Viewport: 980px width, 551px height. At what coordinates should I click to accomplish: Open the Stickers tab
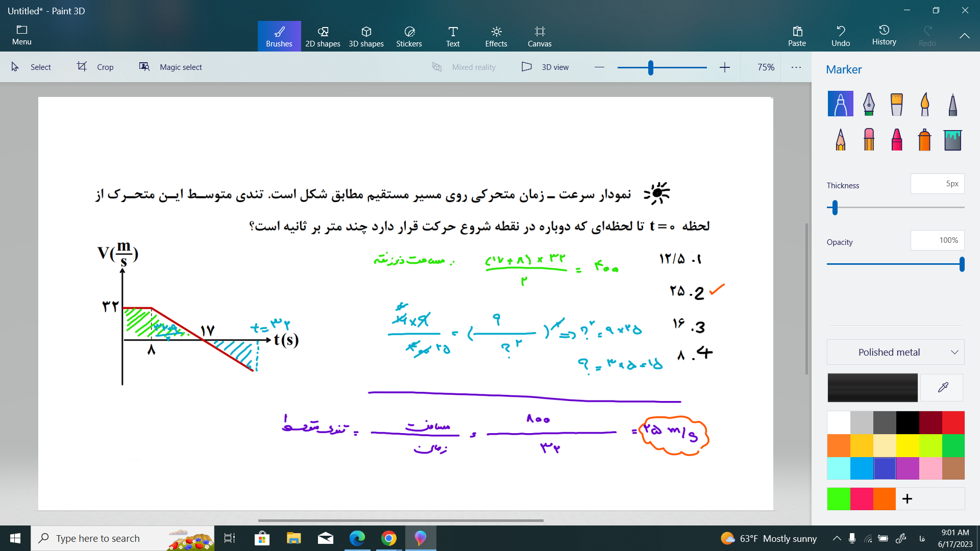coord(409,36)
